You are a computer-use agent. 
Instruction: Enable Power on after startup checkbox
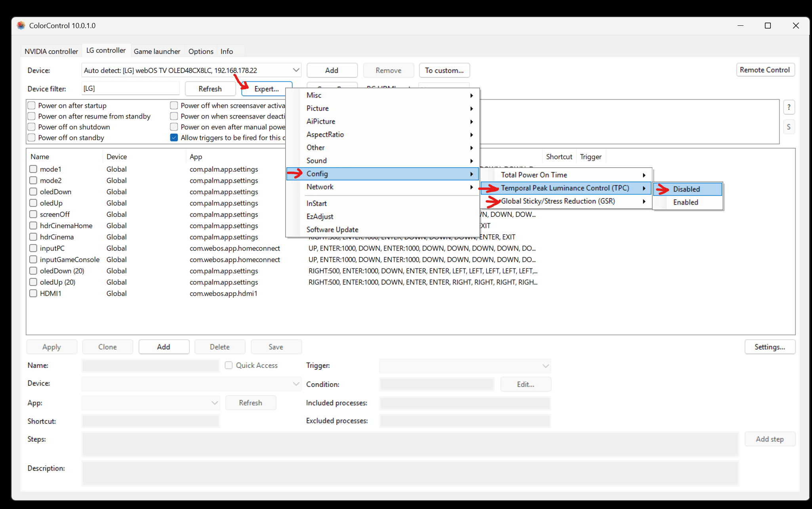click(32, 105)
